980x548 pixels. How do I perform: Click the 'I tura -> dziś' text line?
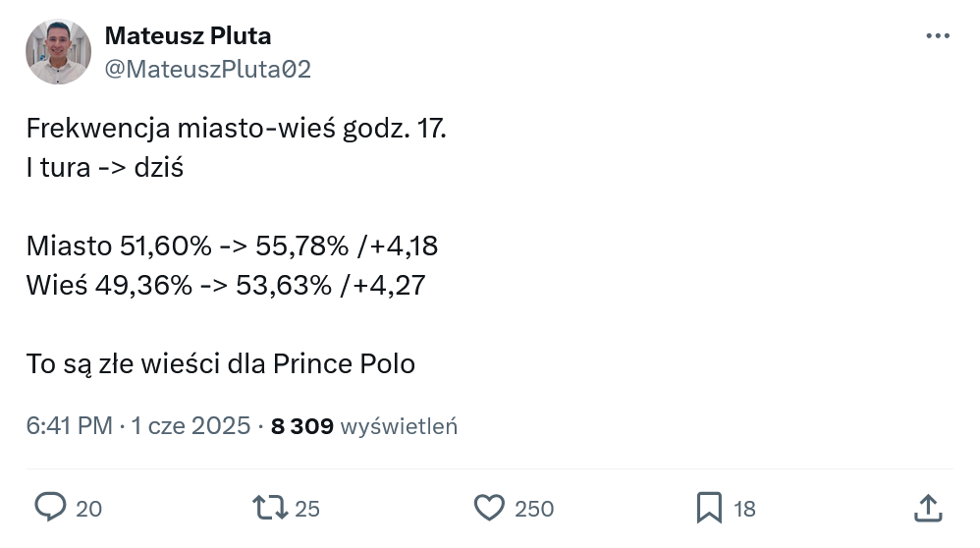coord(105,167)
